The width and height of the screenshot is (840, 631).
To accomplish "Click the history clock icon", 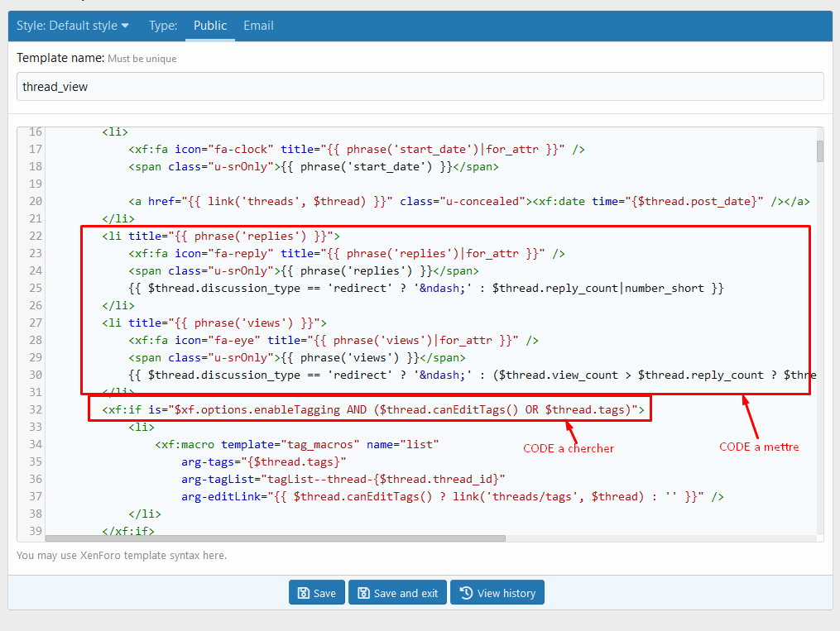I will 466,593.
